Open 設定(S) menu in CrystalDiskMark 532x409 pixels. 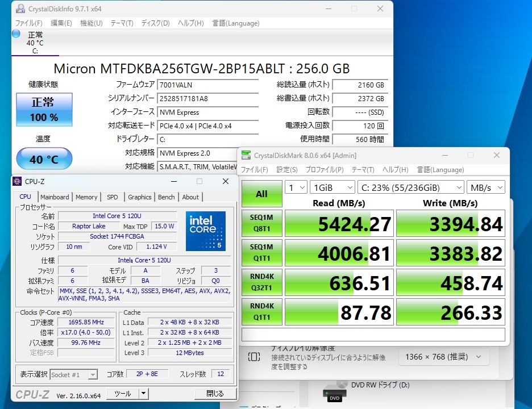286,170
